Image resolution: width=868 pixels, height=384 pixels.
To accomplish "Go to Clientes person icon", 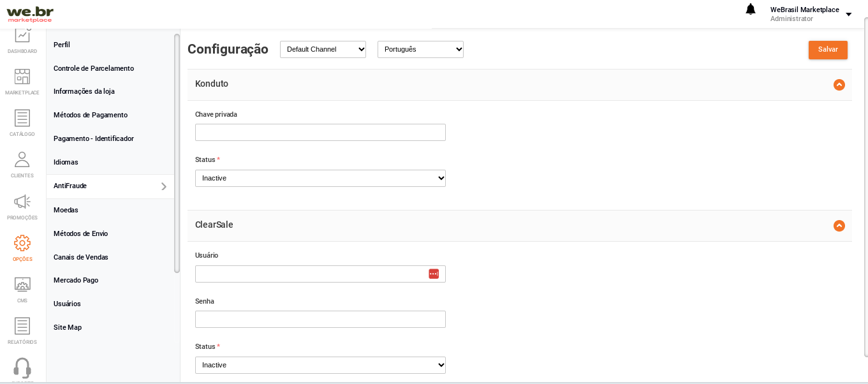I will point(22,160).
